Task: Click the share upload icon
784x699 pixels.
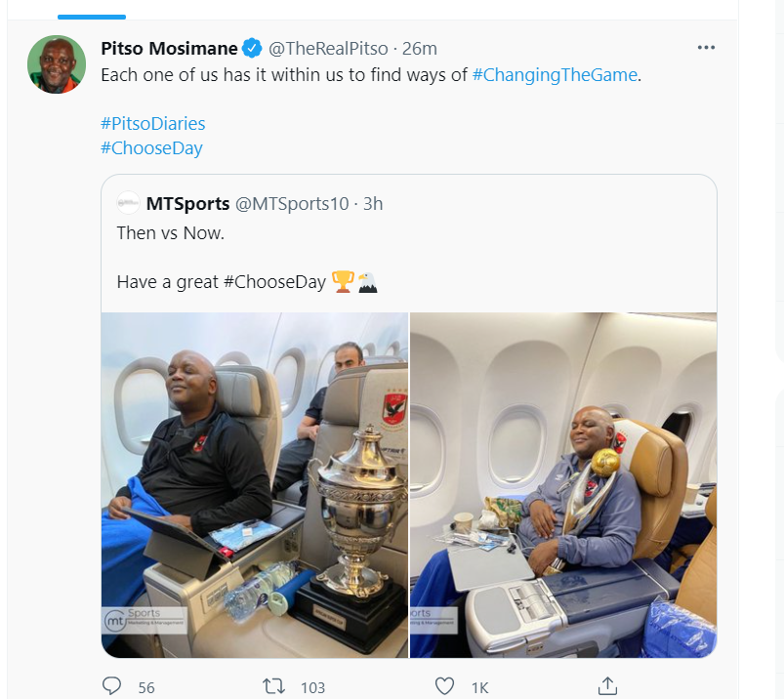Action: [606, 686]
